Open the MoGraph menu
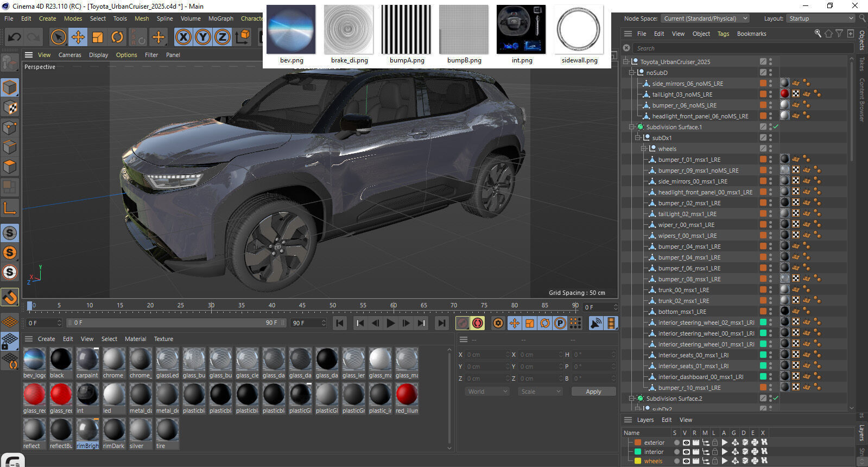 coord(221,18)
